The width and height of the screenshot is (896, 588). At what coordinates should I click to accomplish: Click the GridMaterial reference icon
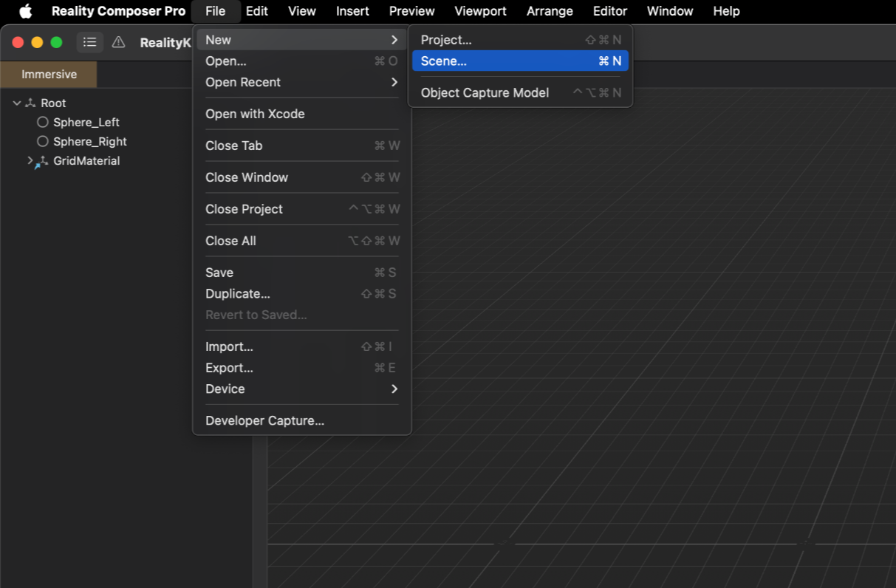pos(41,161)
